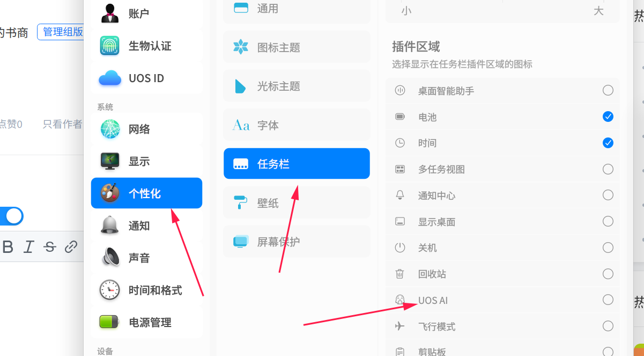Open 字体 settings via Aa icon
Screen dimensions: 644x356
point(241,125)
